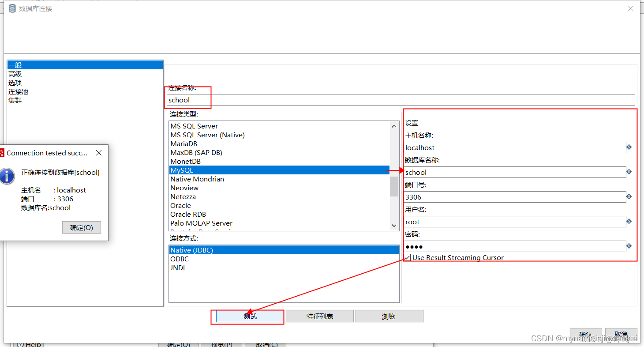Click the 浏览 button
Image resolution: width=644 pixels, height=347 pixels.
[x=389, y=316]
